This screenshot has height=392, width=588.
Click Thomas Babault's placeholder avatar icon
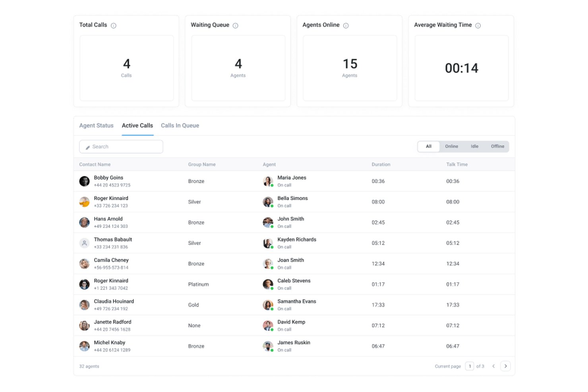pos(84,243)
